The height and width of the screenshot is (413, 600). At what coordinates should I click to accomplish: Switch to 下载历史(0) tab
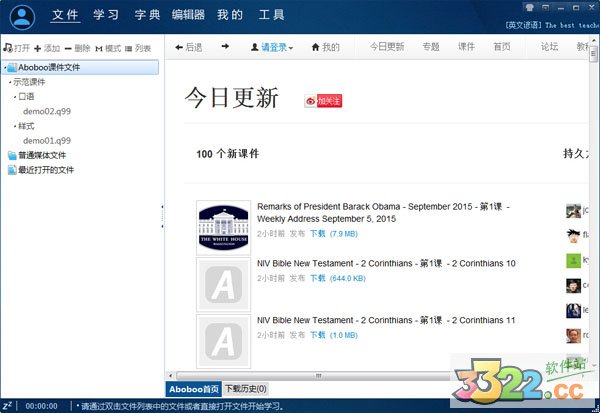point(246,389)
